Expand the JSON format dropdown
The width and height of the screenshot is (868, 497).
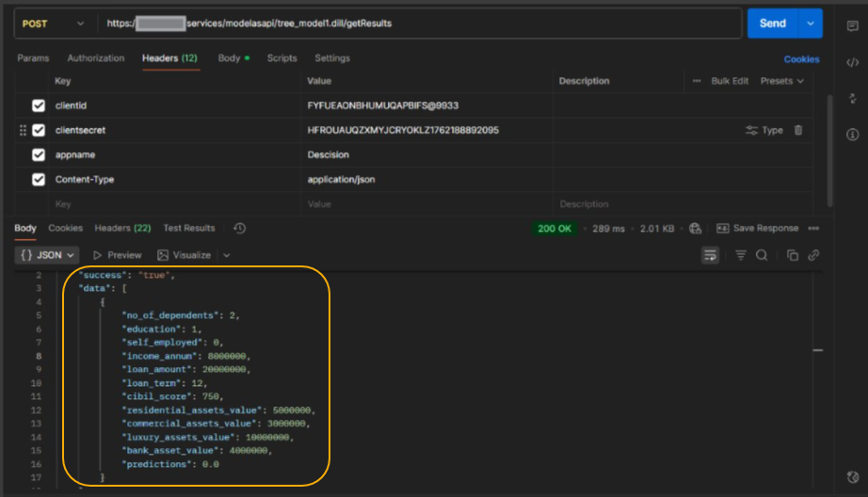(x=47, y=255)
